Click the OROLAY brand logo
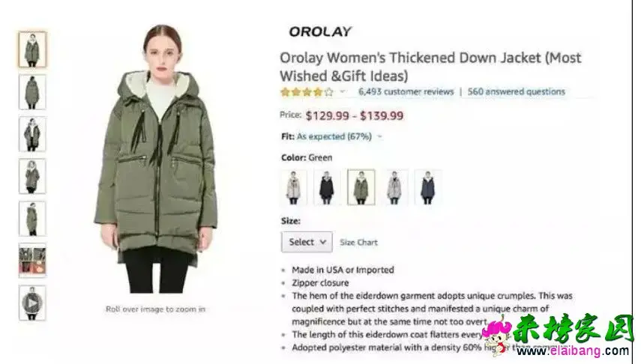This screenshot has width=641, height=364. (320, 31)
